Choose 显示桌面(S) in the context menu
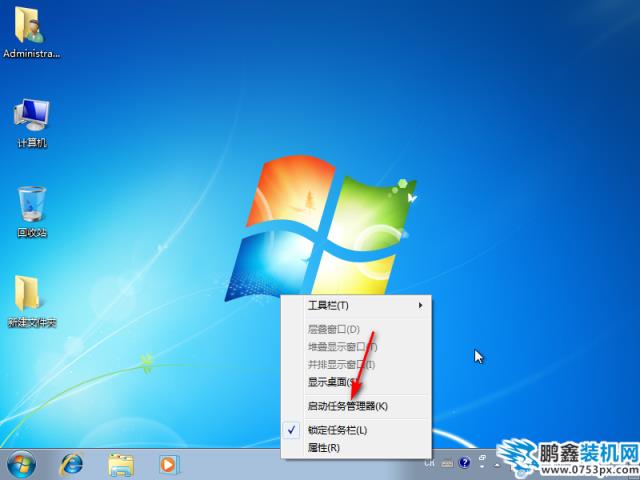This screenshot has width=640, height=480. point(356,382)
